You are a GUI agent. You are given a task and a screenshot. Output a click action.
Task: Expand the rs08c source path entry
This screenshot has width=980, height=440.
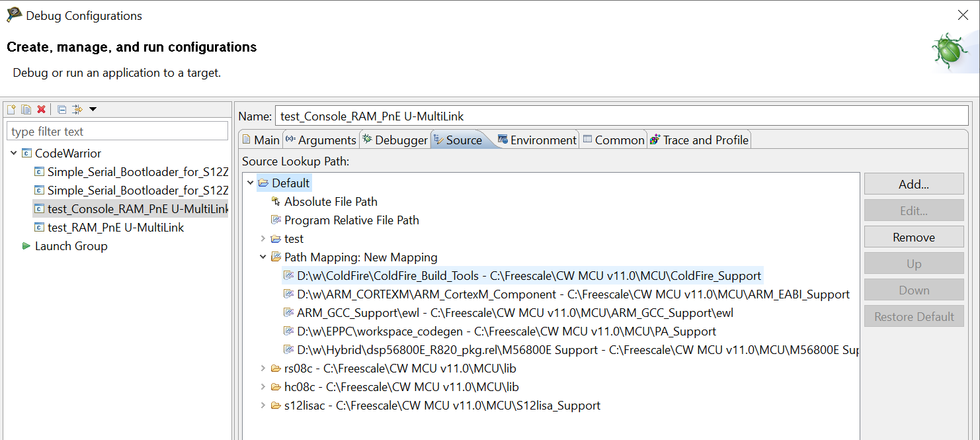pyautogui.click(x=263, y=369)
